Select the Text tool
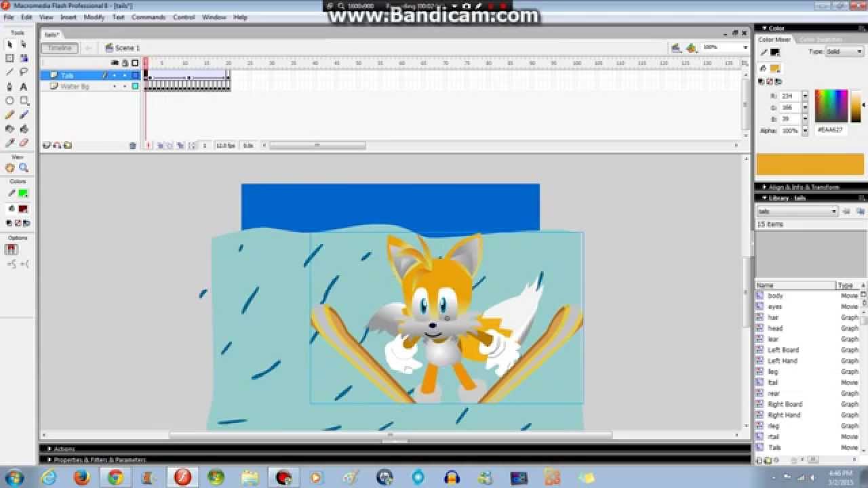The height and width of the screenshot is (488, 868). (x=24, y=86)
